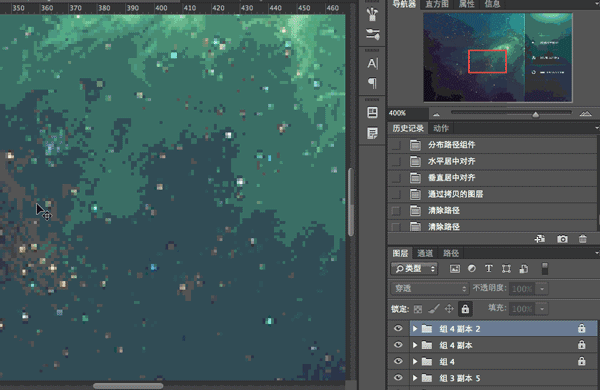Toggle the layer filter on/off switch
600x390 pixels.
[545, 269]
